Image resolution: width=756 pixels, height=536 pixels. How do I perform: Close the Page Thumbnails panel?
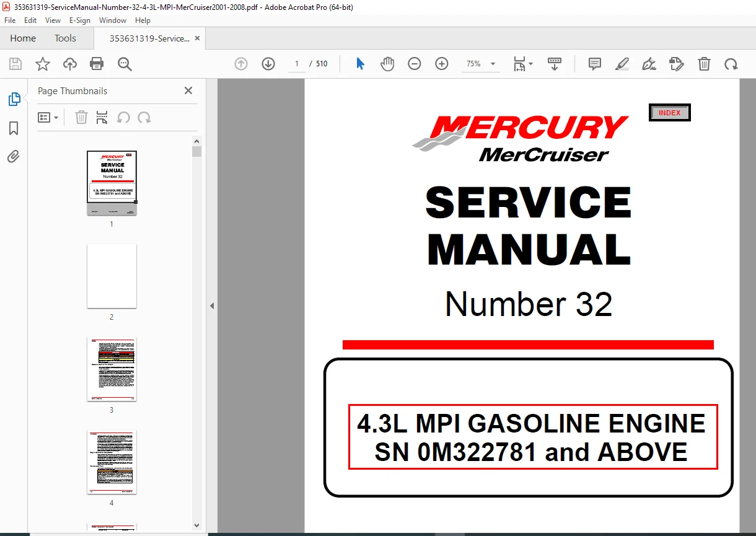click(188, 90)
